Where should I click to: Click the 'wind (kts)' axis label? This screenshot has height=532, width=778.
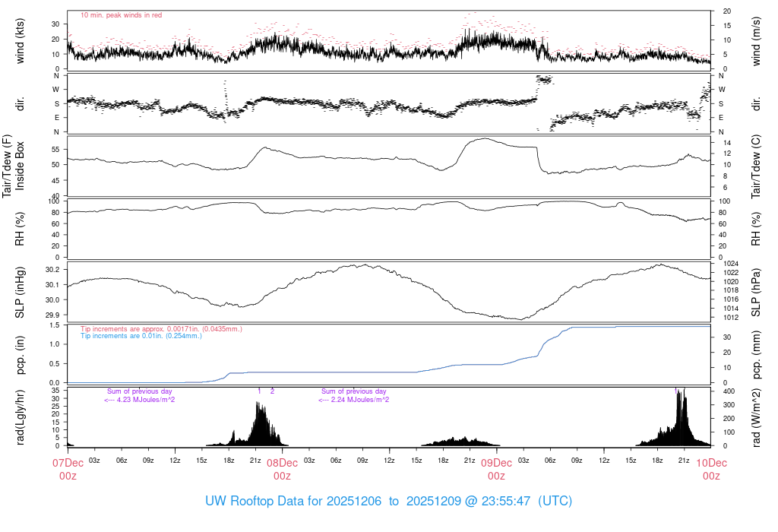tap(20, 41)
